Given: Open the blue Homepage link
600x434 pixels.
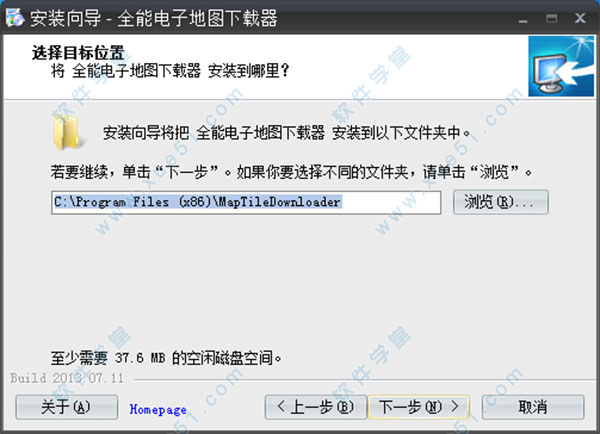Looking at the screenshot, I should click(158, 410).
